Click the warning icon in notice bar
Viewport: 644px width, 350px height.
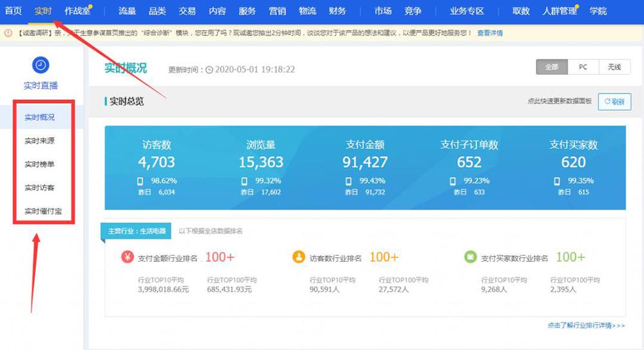click(x=8, y=33)
